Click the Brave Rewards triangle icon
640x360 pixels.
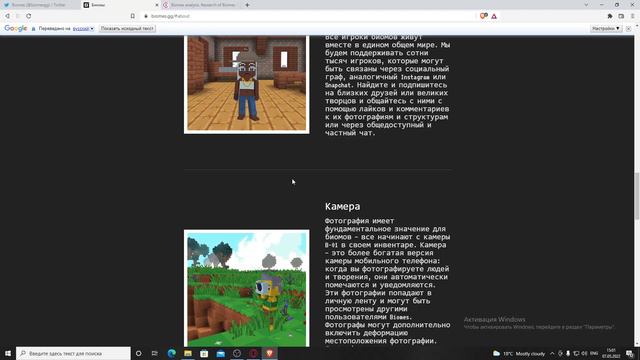coord(494,16)
